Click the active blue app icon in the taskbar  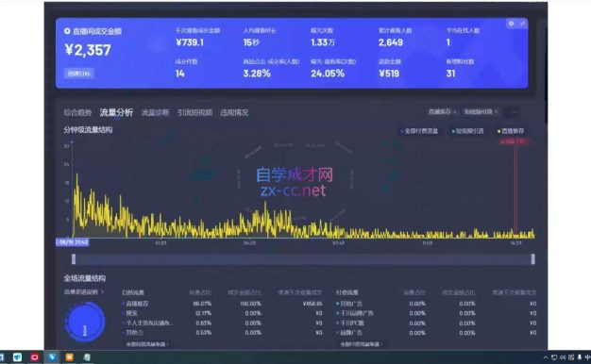pos(52,357)
